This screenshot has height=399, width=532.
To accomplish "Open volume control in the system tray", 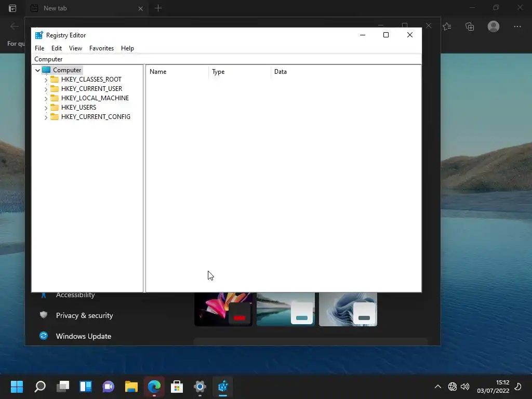I will (x=465, y=387).
